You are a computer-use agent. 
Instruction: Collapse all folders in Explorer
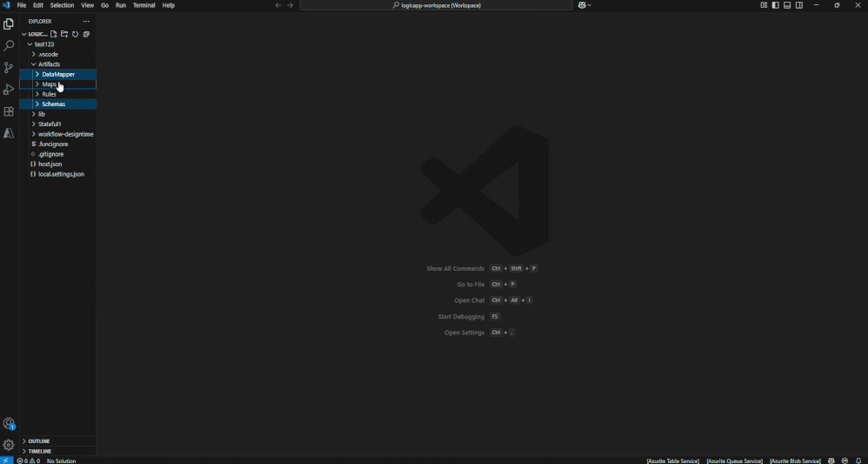coord(86,34)
